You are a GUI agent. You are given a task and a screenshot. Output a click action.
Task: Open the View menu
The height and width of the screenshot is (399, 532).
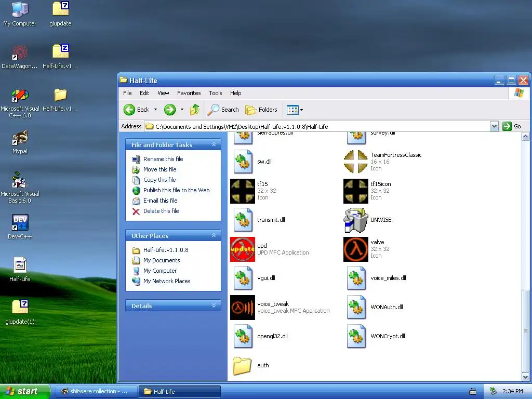[x=163, y=93]
